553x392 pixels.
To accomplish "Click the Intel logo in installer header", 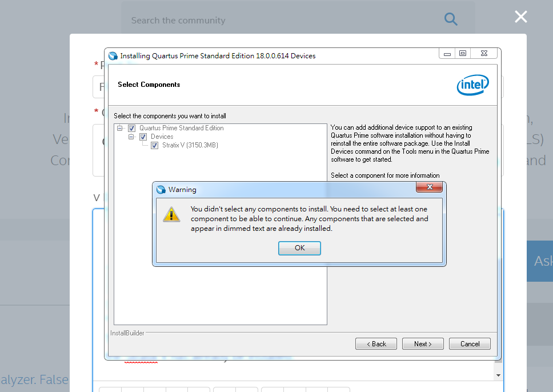I will pos(472,86).
